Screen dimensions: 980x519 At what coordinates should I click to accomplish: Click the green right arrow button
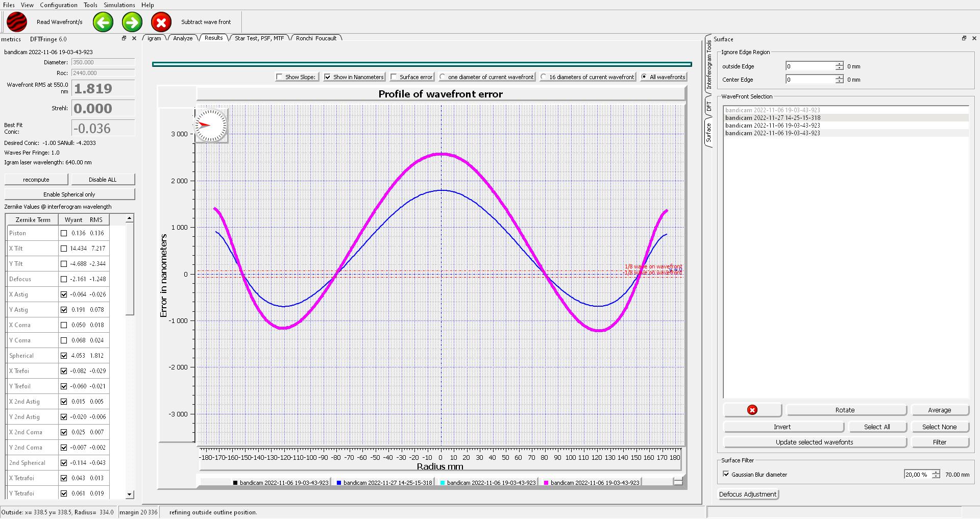(x=132, y=22)
